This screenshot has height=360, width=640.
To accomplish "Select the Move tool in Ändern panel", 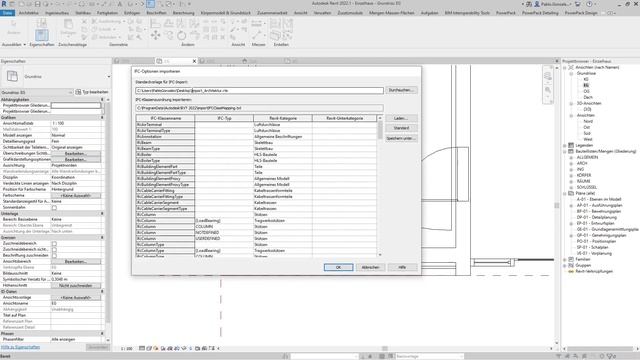I will coord(156,36).
